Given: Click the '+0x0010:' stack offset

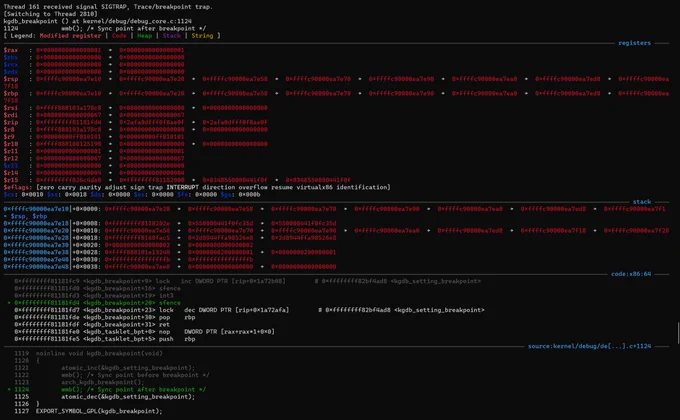Looking at the screenshot, I should point(86,231).
